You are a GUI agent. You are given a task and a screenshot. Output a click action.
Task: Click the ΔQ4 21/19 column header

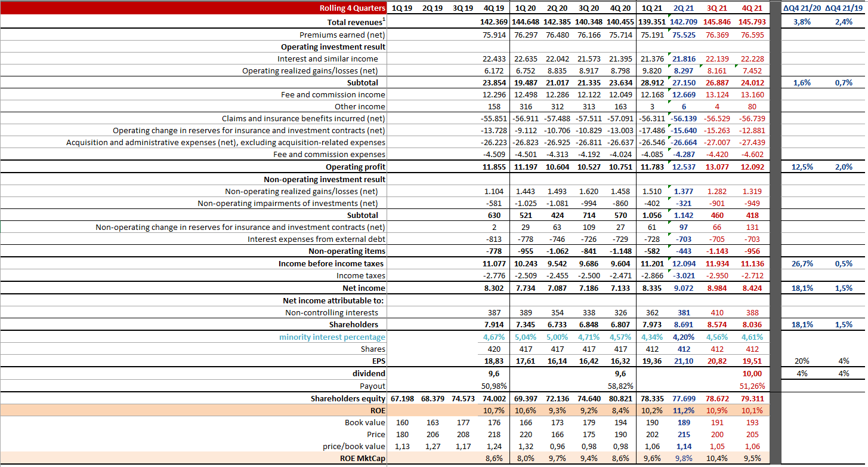[x=844, y=8]
